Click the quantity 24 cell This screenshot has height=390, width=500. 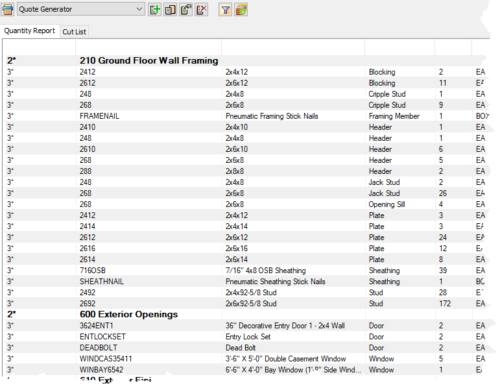pyautogui.click(x=443, y=237)
